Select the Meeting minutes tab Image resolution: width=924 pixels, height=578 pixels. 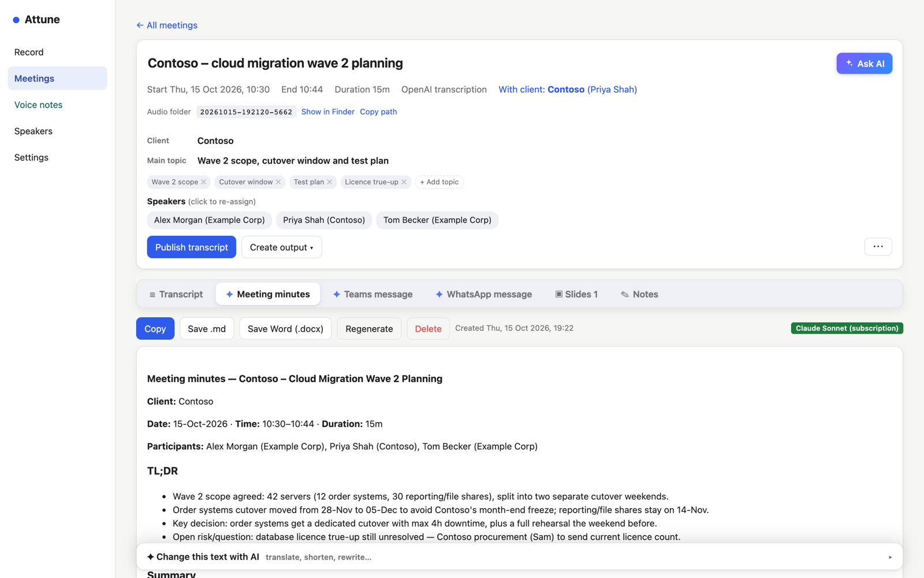268,294
